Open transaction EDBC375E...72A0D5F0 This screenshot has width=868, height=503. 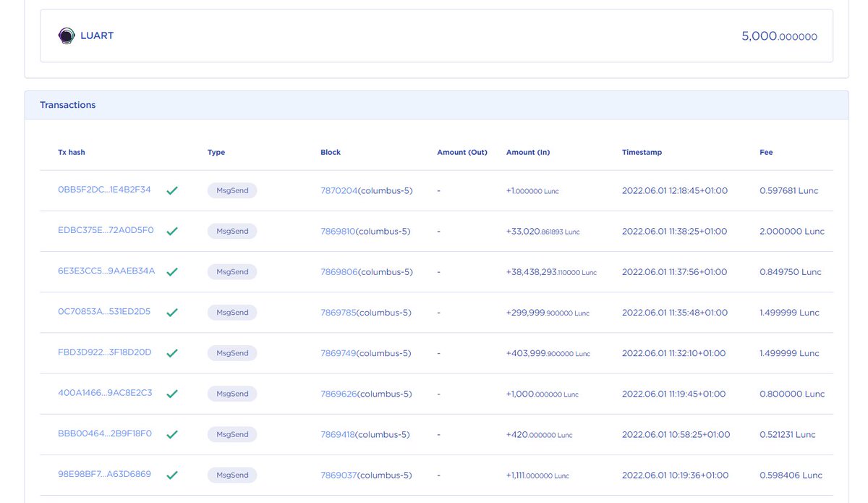point(106,230)
